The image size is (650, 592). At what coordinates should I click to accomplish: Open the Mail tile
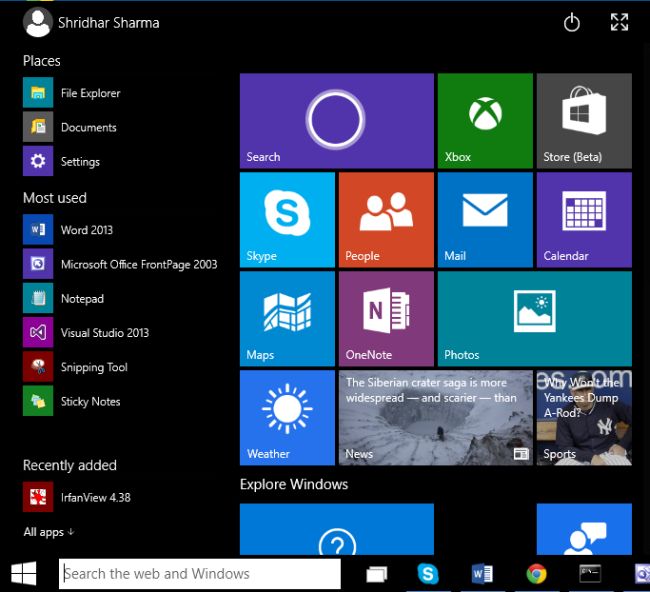tap(485, 220)
